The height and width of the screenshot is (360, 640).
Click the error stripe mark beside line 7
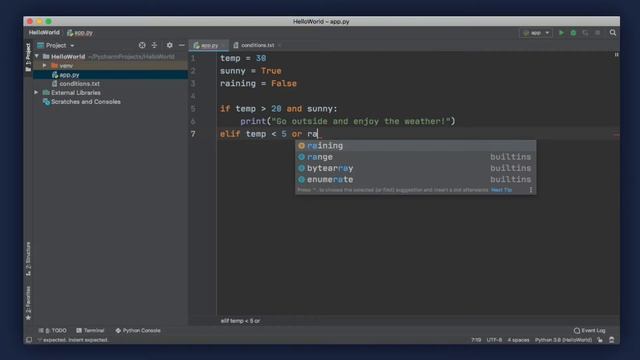[x=616, y=134]
